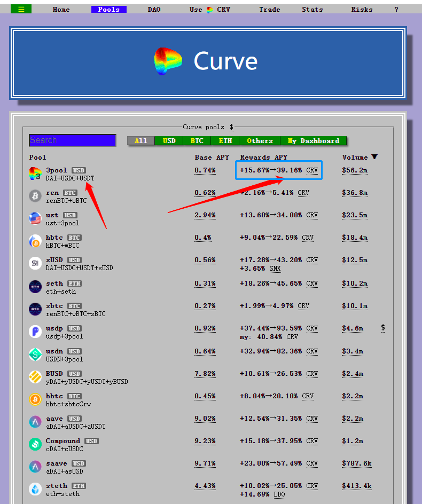Click the $787.6k volume of saave
Image resolution: width=422 pixels, height=504 pixels.
[x=357, y=463]
